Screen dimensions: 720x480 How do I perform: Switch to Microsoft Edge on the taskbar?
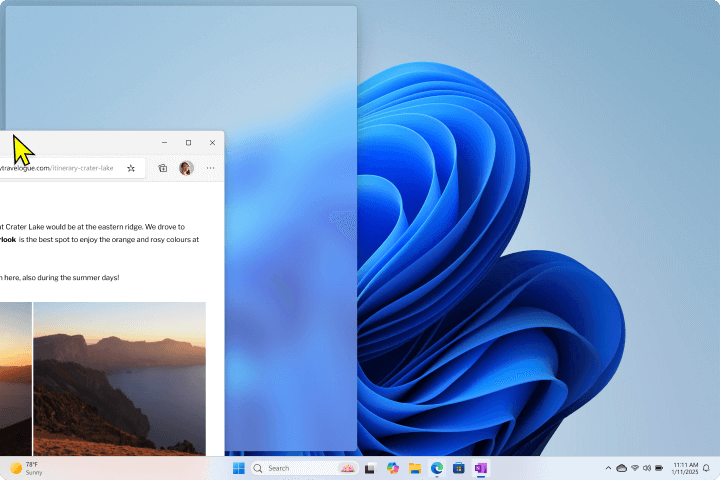click(x=437, y=468)
